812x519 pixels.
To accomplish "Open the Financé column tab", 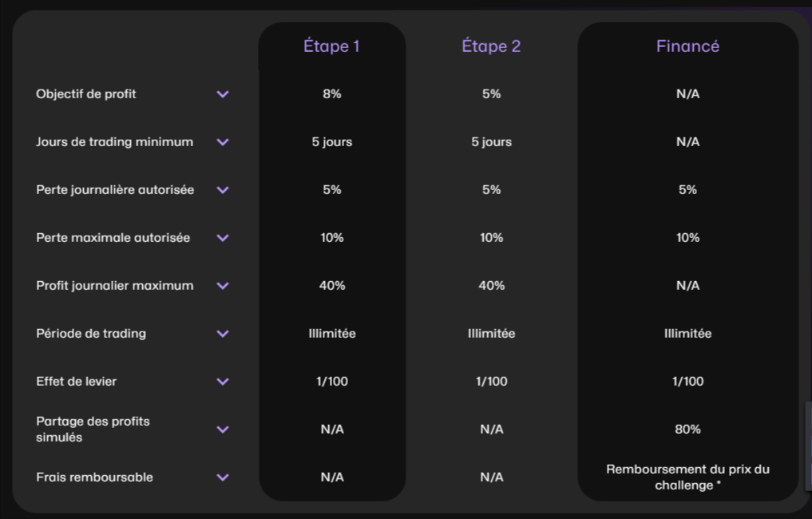I will pyautogui.click(x=687, y=46).
